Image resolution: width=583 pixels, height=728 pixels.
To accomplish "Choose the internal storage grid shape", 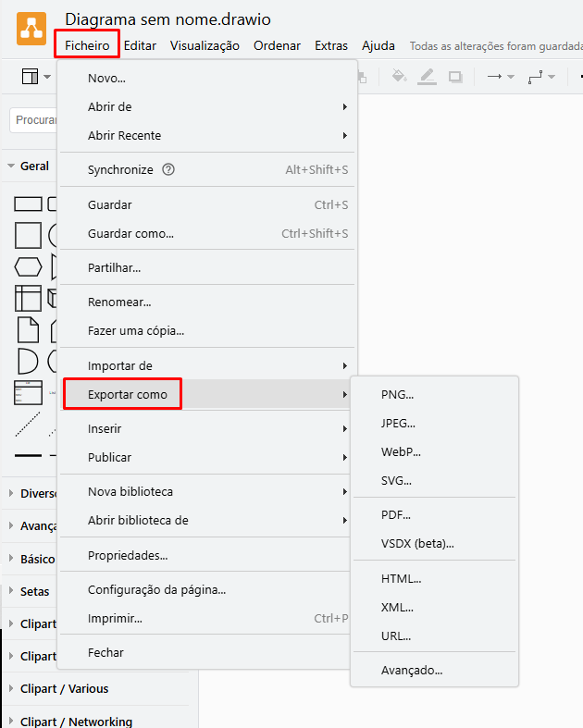I will (x=28, y=298).
